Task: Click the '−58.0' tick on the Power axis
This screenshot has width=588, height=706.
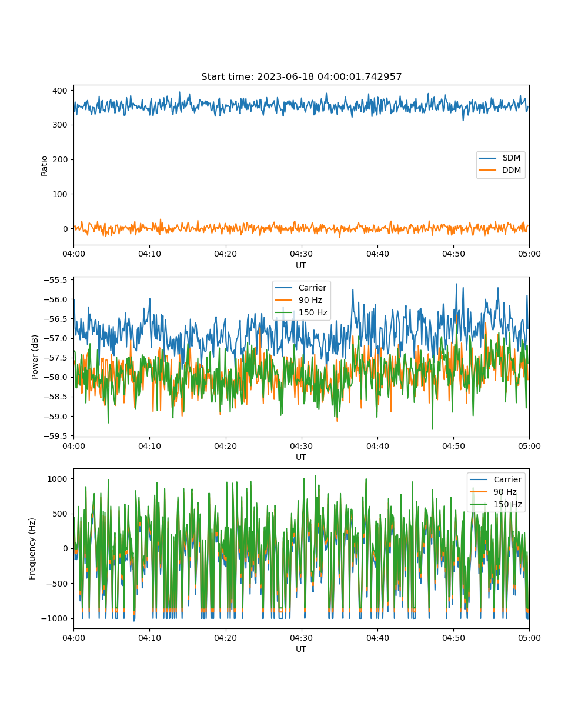Action: click(x=57, y=377)
